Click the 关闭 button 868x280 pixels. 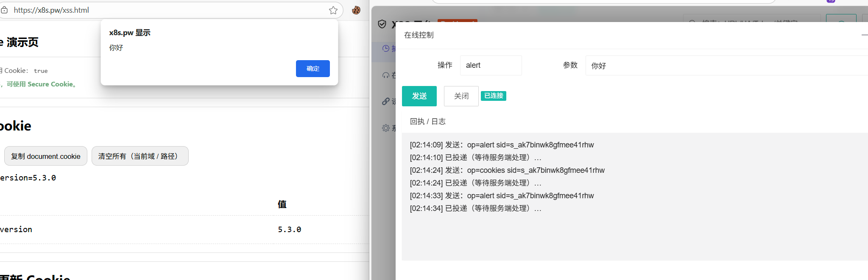tap(461, 96)
